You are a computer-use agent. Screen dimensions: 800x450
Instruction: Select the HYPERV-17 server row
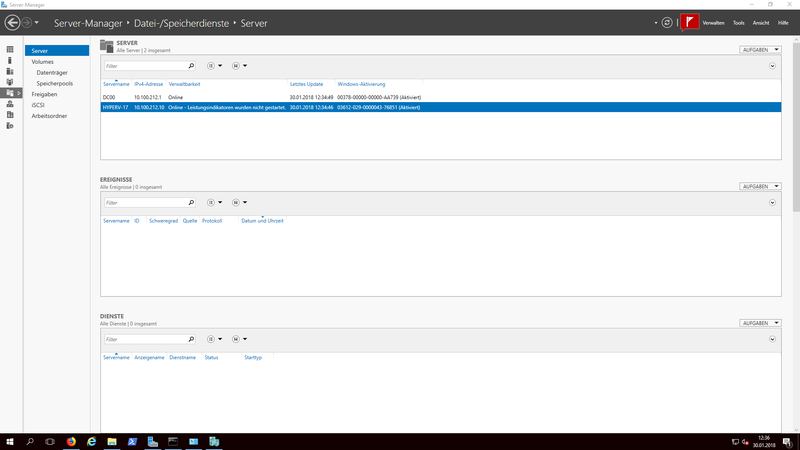(x=441, y=107)
